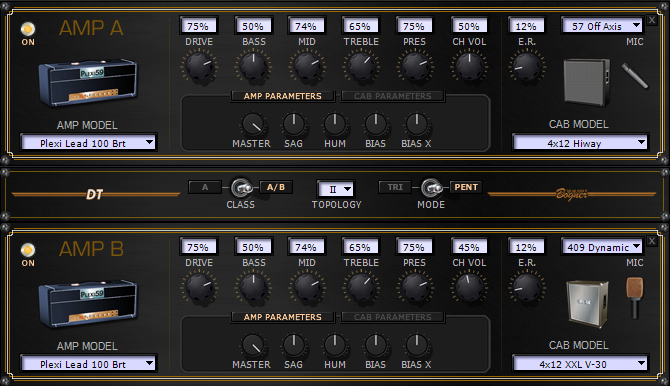
Task: Click the Amp A BIAS knob
Action: click(x=376, y=124)
